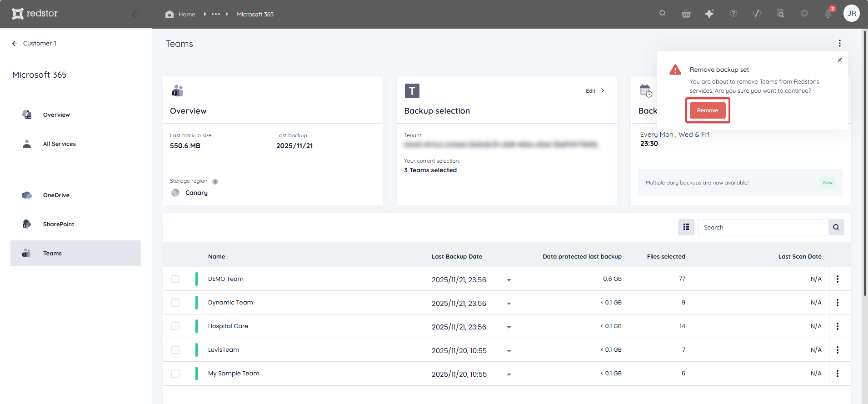
Task: Close the Remove backup set dialog
Action: click(x=840, y=60)
